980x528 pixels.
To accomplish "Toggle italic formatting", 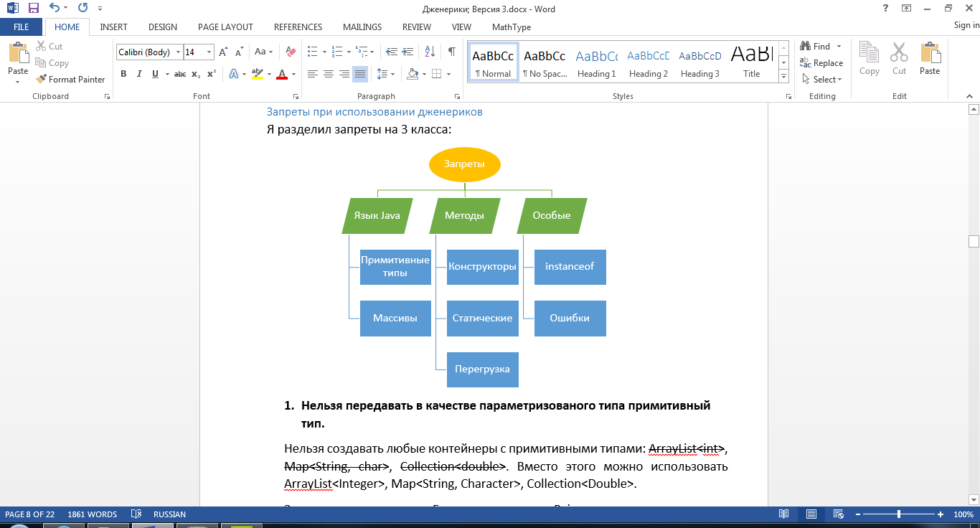I will (x=138, y=74).
